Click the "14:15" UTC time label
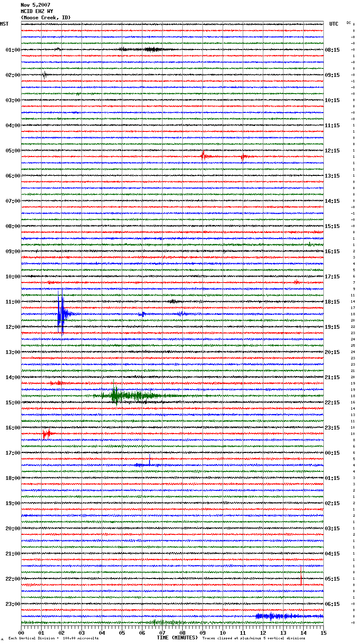The image size is (357, 644). pyautogui.click(x=332, y=201)
